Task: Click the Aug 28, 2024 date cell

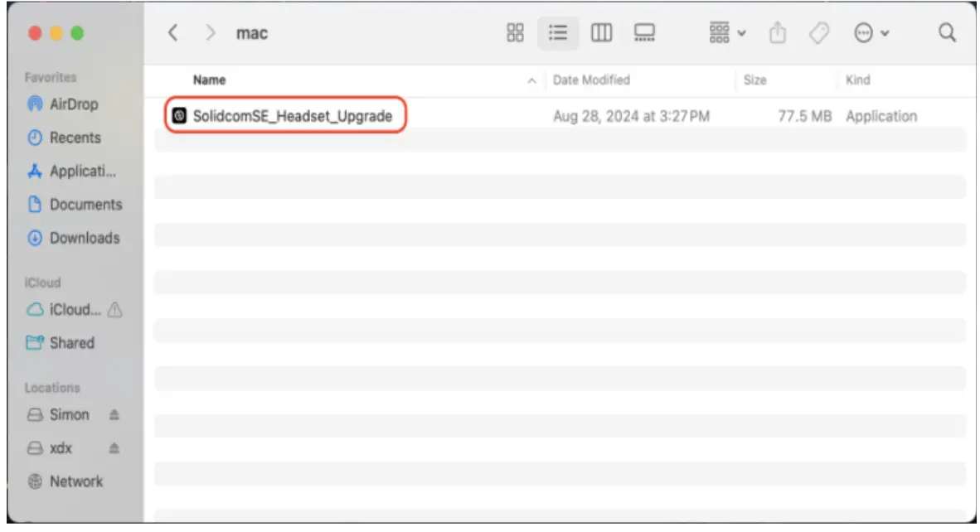Action: (x=631, y=116)
